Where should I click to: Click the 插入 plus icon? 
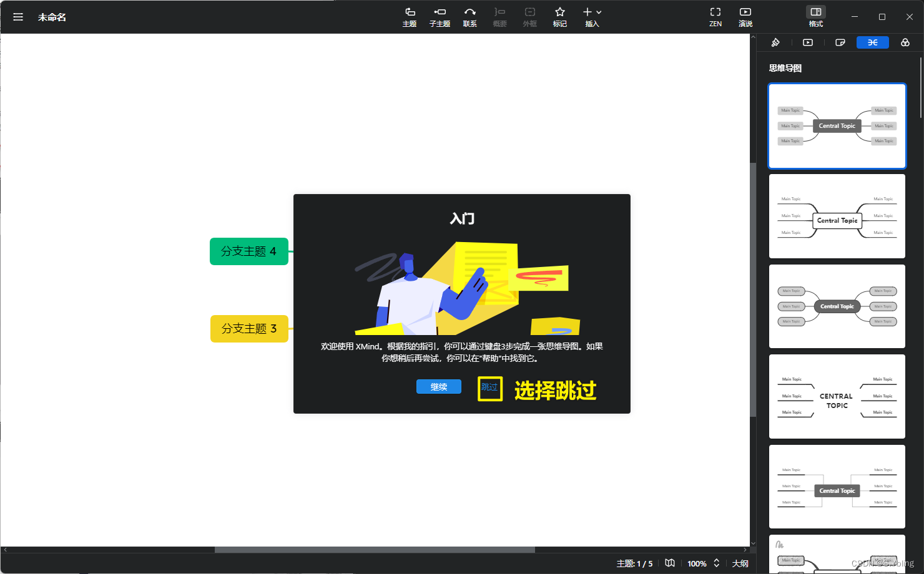coord(587,12)
